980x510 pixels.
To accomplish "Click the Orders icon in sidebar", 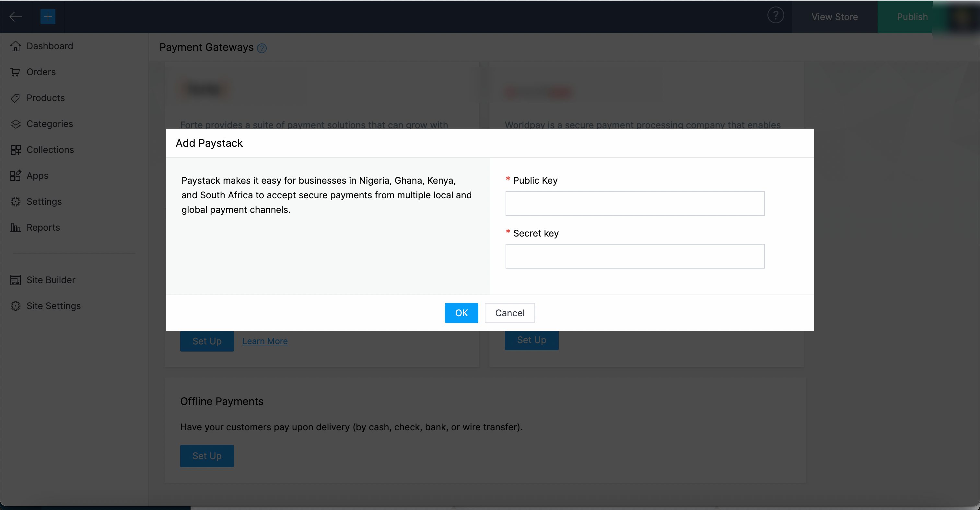I will [x=16, y=72].
